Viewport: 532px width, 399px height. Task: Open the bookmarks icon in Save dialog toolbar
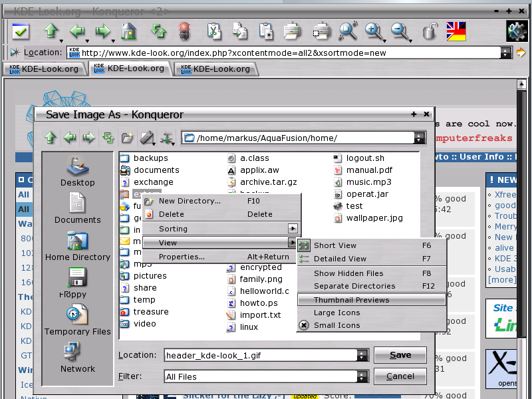(x=147, y=138)
